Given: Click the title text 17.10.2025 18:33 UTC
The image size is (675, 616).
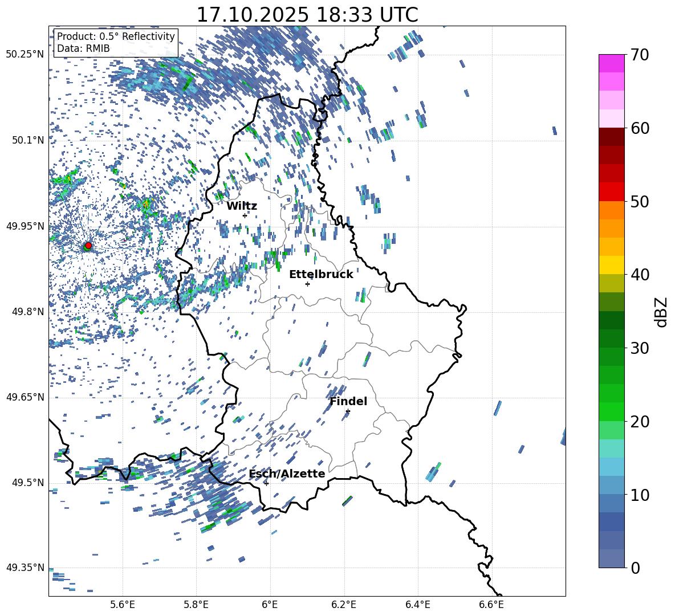Looking at the screenshot, I should 307,15.
